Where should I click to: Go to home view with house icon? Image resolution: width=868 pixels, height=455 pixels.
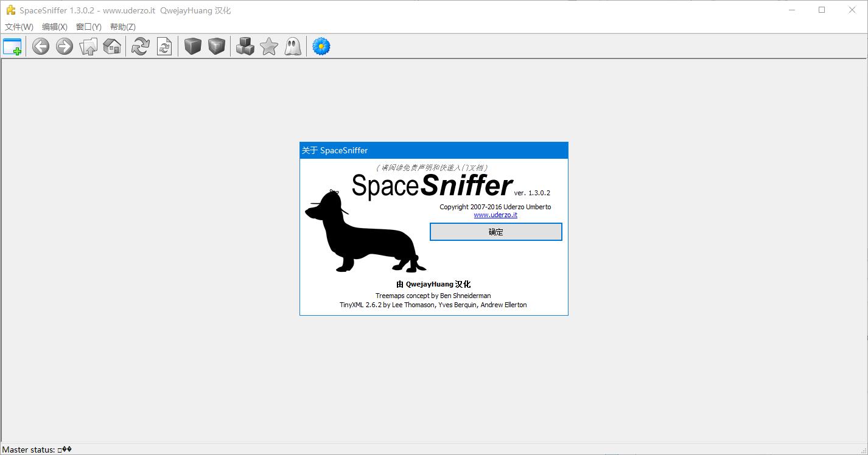point(112,46)
